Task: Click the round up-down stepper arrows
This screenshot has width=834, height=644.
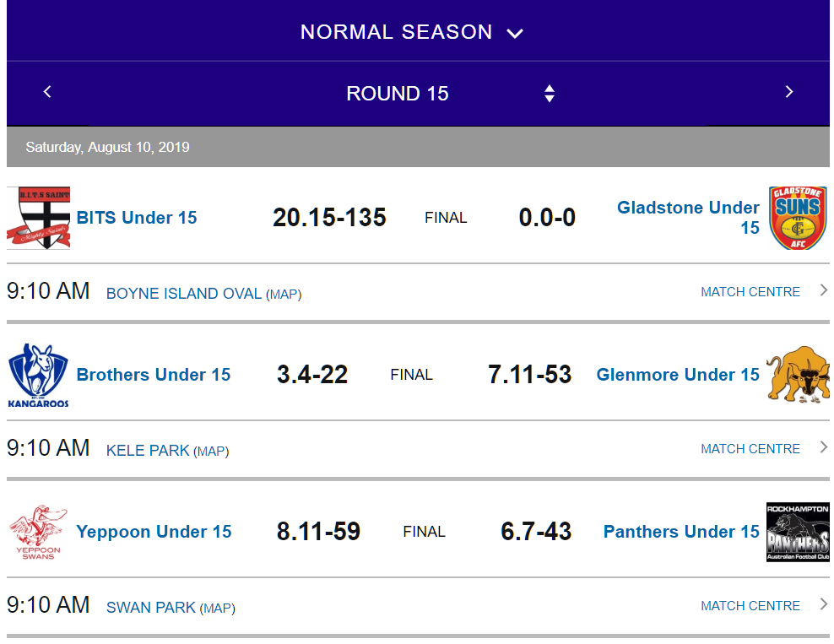Action: tap(550, 94)
